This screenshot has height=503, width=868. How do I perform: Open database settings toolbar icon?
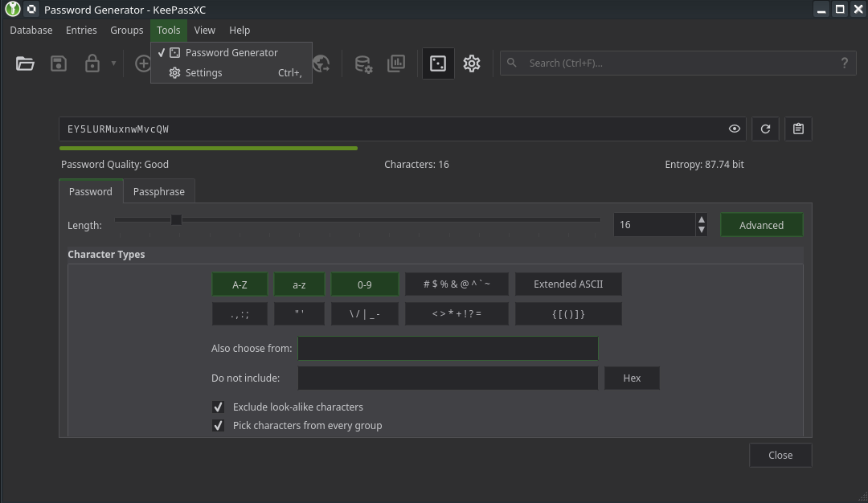363,63
